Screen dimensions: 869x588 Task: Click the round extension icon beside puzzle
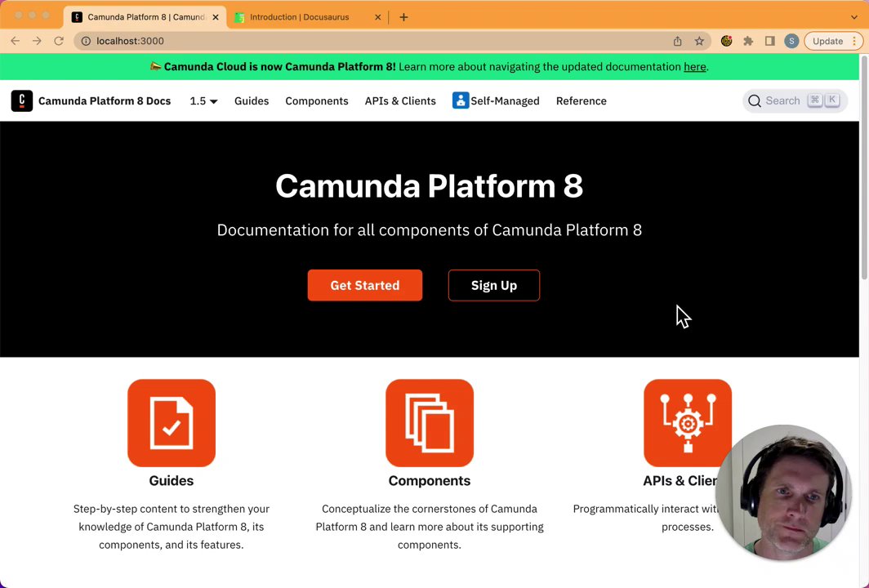[726, 41]
